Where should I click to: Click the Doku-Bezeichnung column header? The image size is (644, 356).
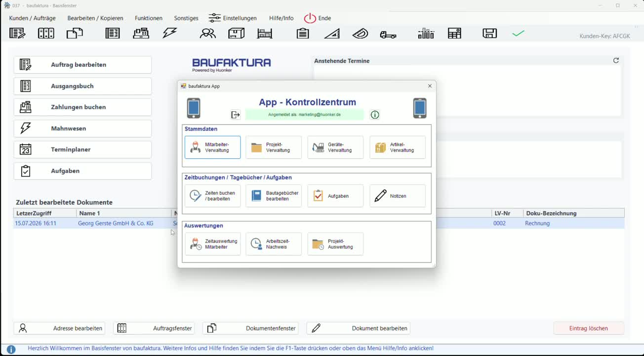[x=574, y=214]
